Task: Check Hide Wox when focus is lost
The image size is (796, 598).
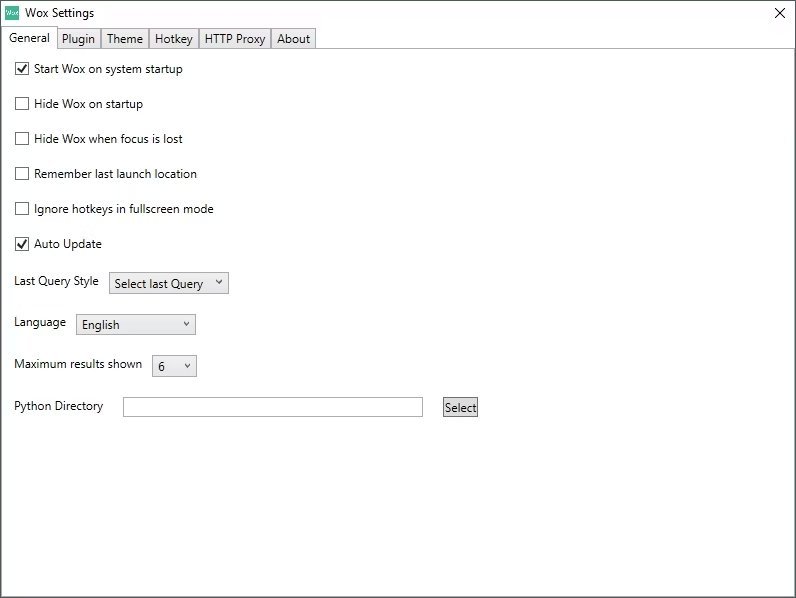Action: [x=22, y=139]
